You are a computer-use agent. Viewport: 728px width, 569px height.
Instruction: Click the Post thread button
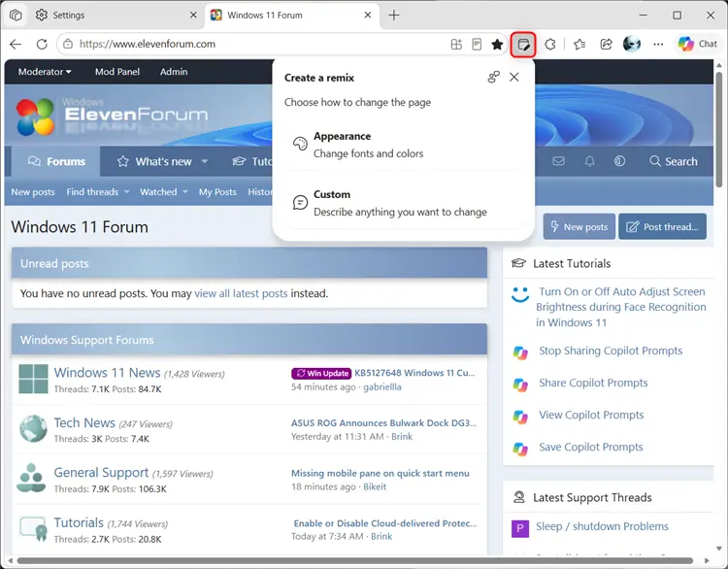663,226
